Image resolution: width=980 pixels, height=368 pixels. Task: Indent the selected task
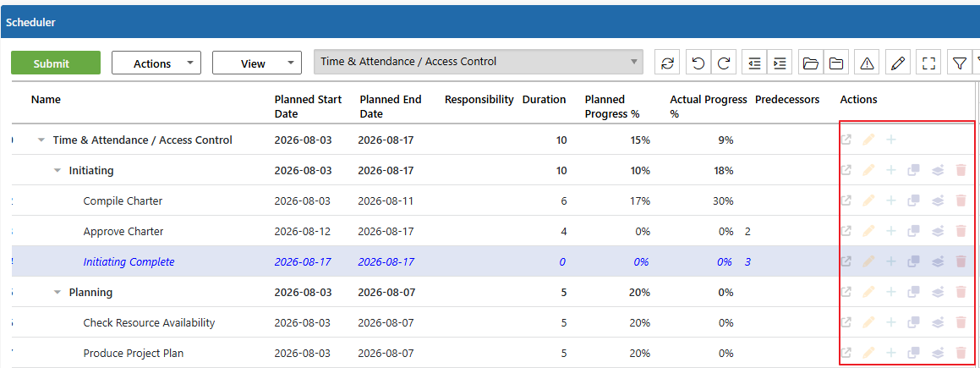780,63
